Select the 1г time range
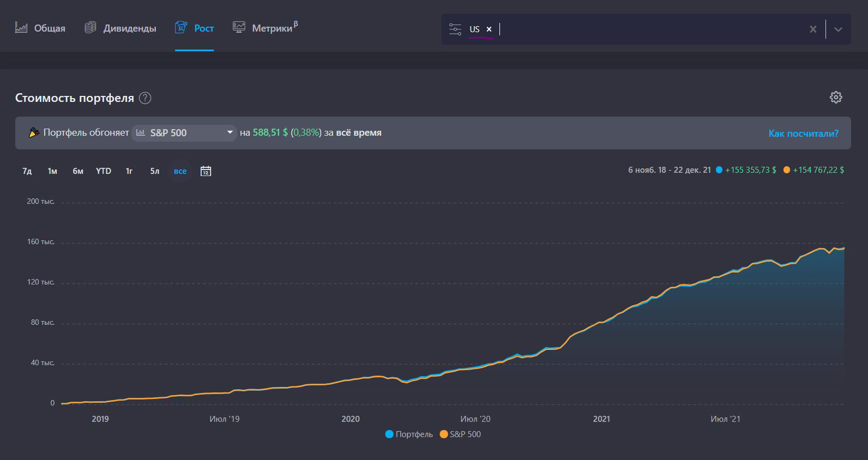Viewport: 868px width, 460px height. 129,171
